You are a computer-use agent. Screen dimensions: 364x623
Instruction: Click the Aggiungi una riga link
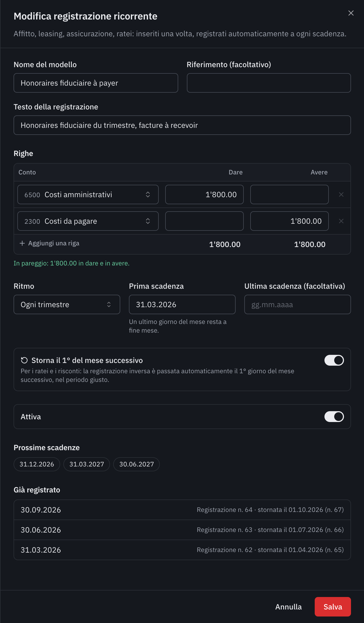[x=50, y=243]
